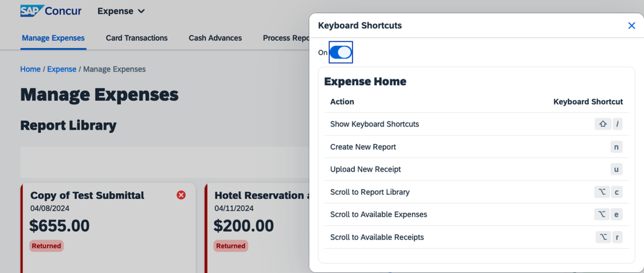Click the Shift key icon for Show Keyboard Shortcuts
Viewport: 644px width, 273px height.
tap(603, 124)
